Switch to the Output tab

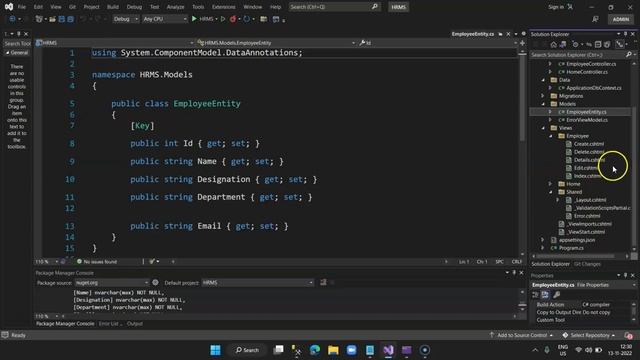[135, 324]
